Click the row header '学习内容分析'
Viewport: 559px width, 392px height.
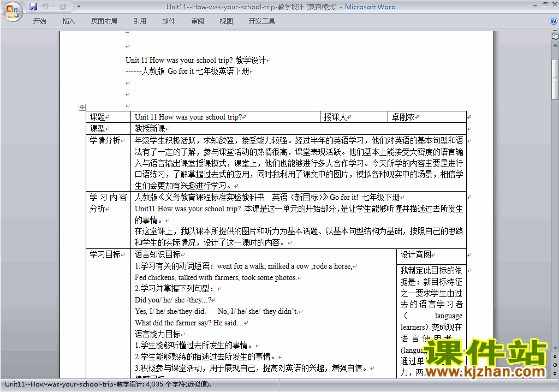tap(108, 203)
